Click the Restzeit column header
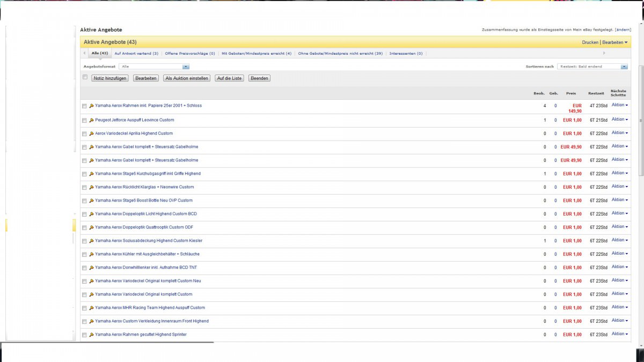The height and width of the screenshot is (362, 644). 596,93
